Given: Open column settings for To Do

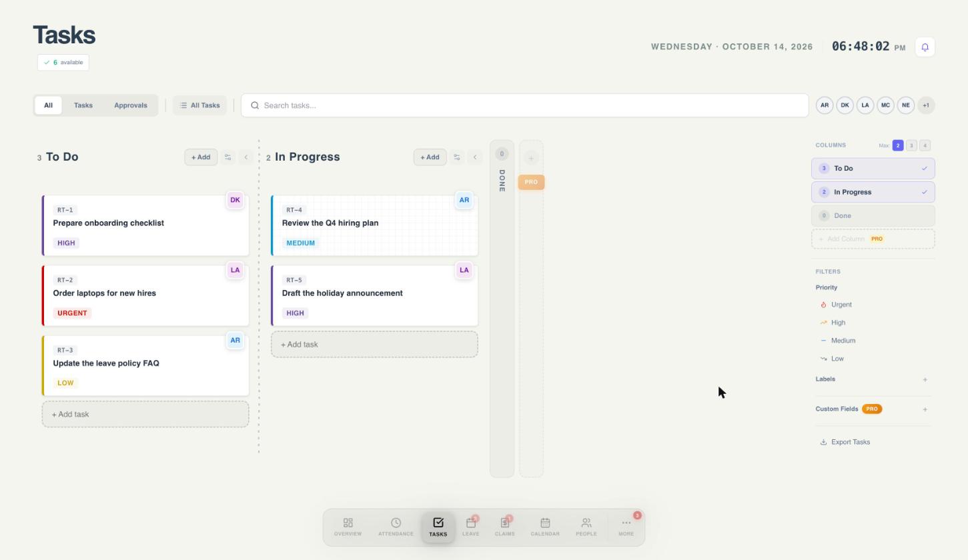Looking at the screenshot, I should pos(228,157).
